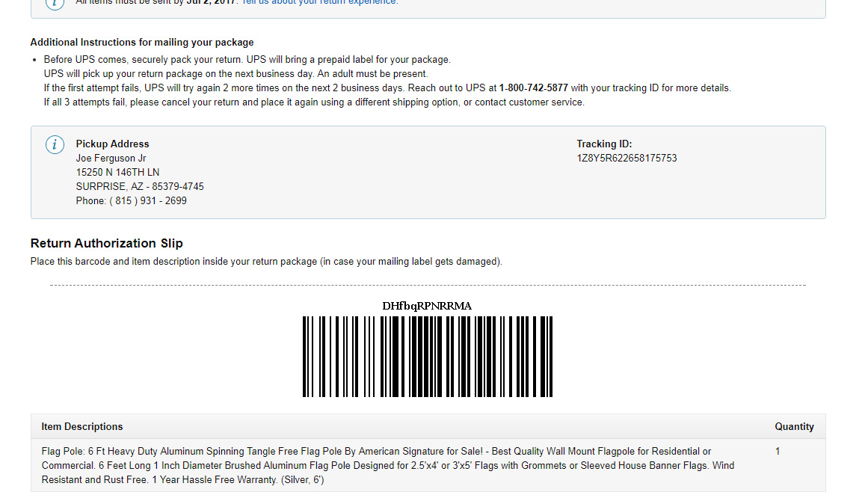
Task: Click the tracking ID number 1Z8Y5R622658175753
Action: 627,159
